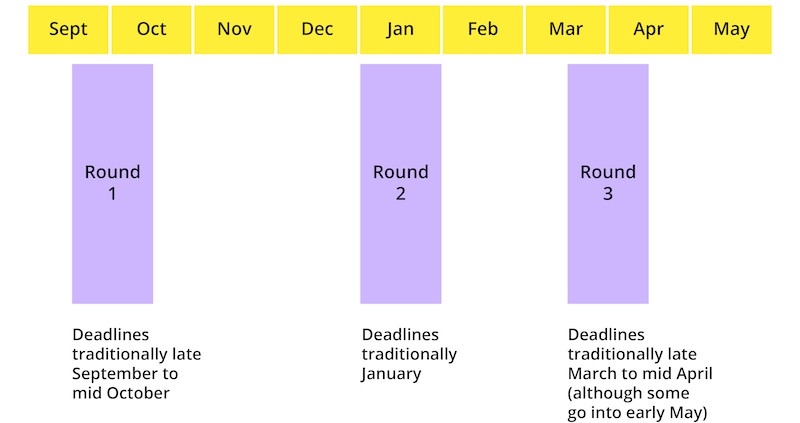The image size is (800, 423).
Task: Select the Oct month cell
Action: click(151, 29)
